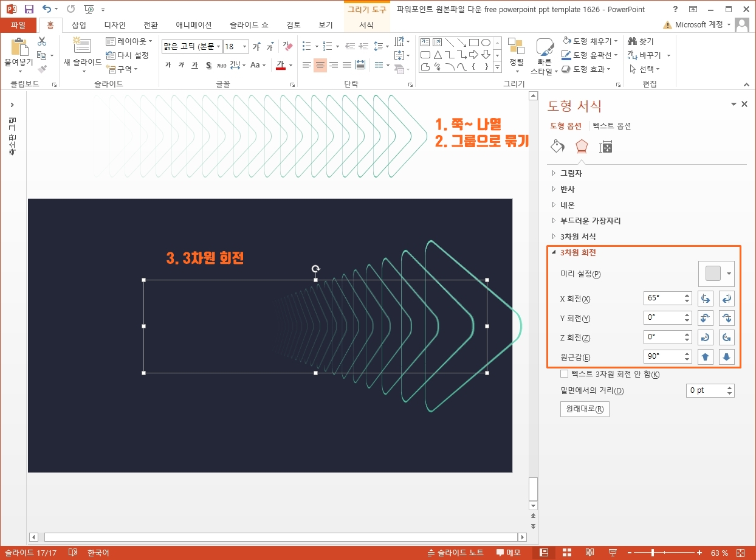756x560 pixels.
Task: Switch to 텍스트 옵션 in format pane
Action: coord(612,126)
